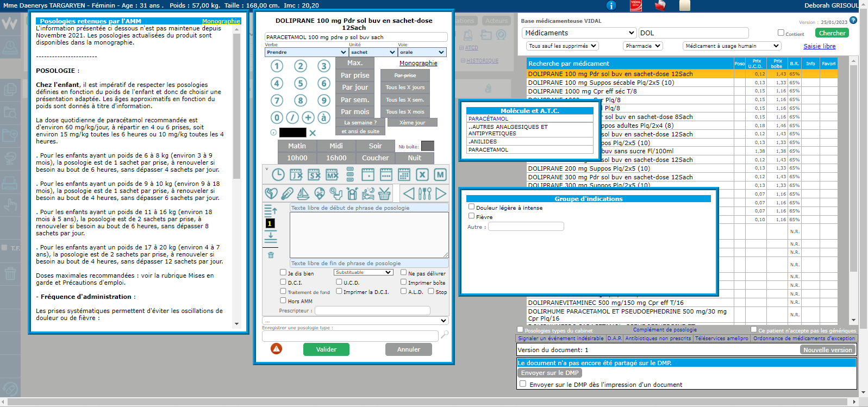Open the 'Prendre' verb dropdown
868x407 pixels.
[x=306, y=52]
